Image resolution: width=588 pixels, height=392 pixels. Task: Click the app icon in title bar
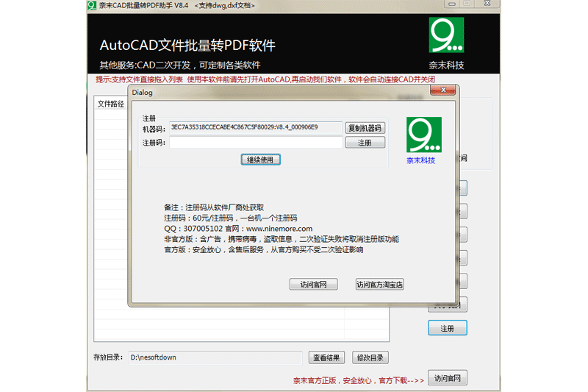click(x=92, y=5)
